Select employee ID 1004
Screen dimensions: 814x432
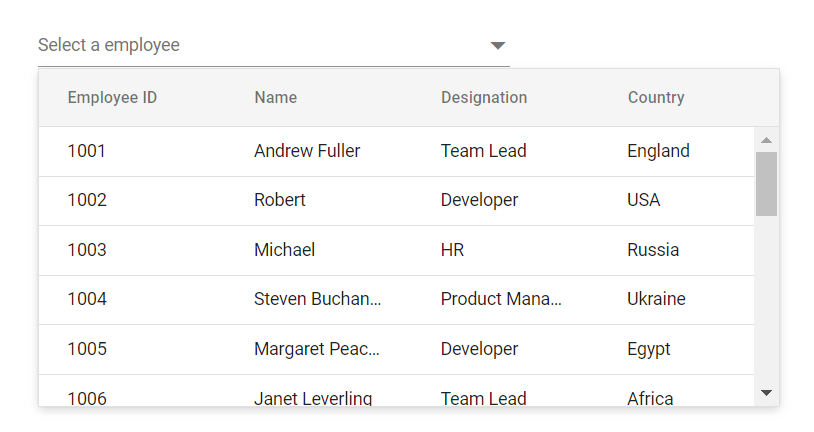pos(87,299)
